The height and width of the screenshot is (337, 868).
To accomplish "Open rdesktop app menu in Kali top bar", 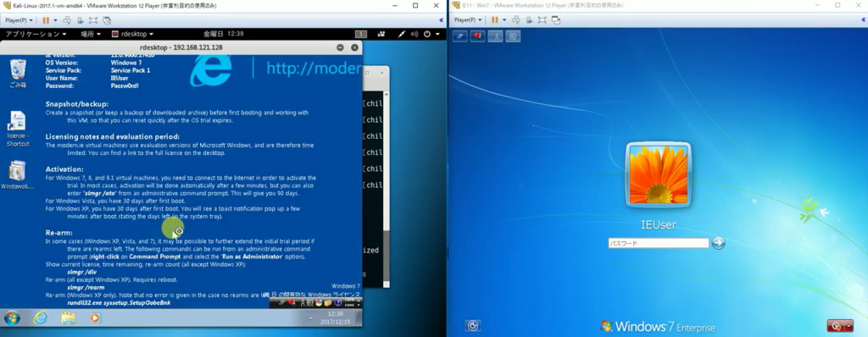I will point(133,34).
